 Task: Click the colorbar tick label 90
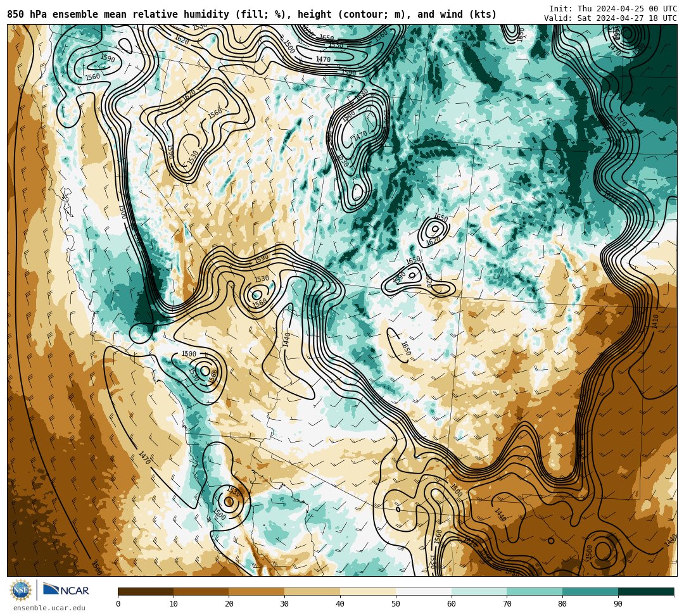tap(618, 604)
